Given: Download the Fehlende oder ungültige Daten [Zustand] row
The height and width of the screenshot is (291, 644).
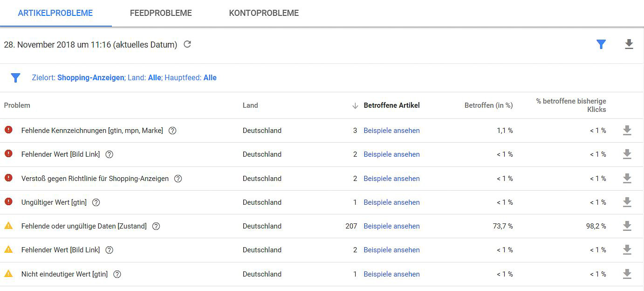Looking at the screenshot, I should (627, 226).
